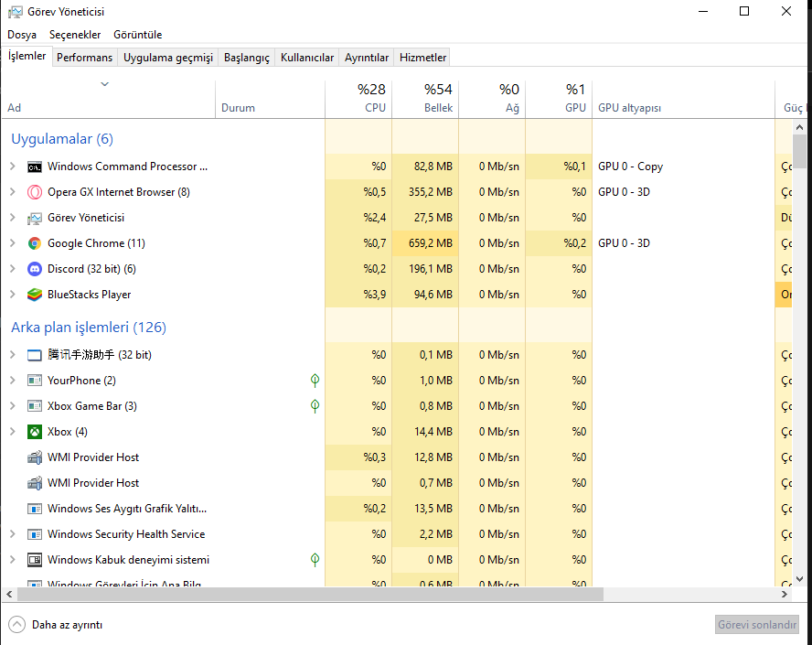Click the Görevi sonlandır button
Screen dimensions: 812x645
click(756, 625)
